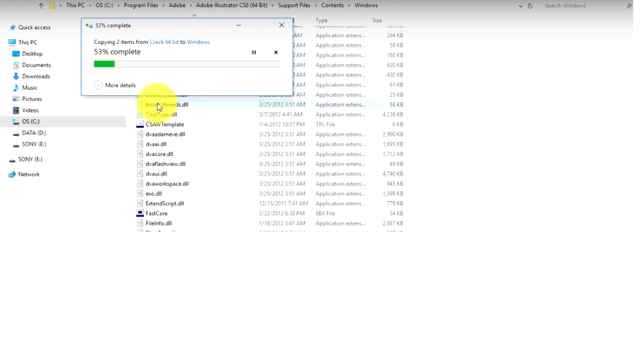This screenshot has height=362, width=644.
Task: Click the Refresh icon in the address bar
Action: (530, 6)
